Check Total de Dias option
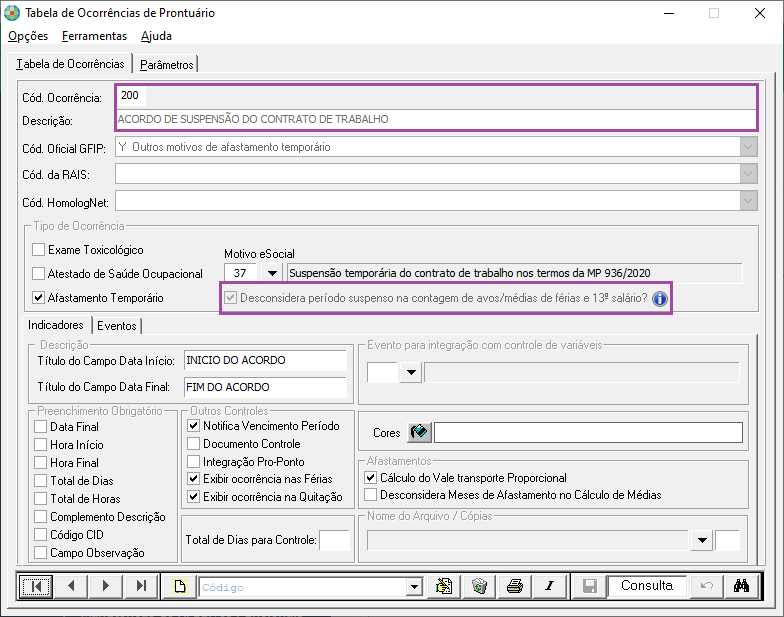This screenshot has height=617, width=784. point(40,480)
